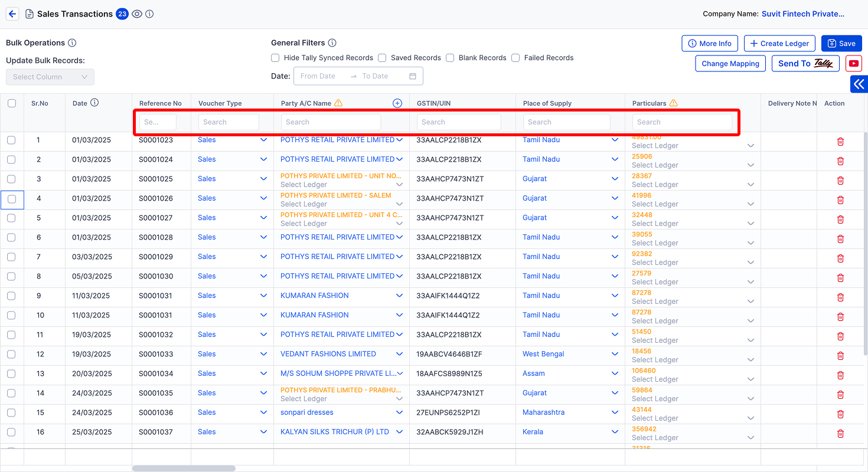Click the warning icon on Party A/C Name
Viewport: 868px width, 472px height.
coord(338,103)
